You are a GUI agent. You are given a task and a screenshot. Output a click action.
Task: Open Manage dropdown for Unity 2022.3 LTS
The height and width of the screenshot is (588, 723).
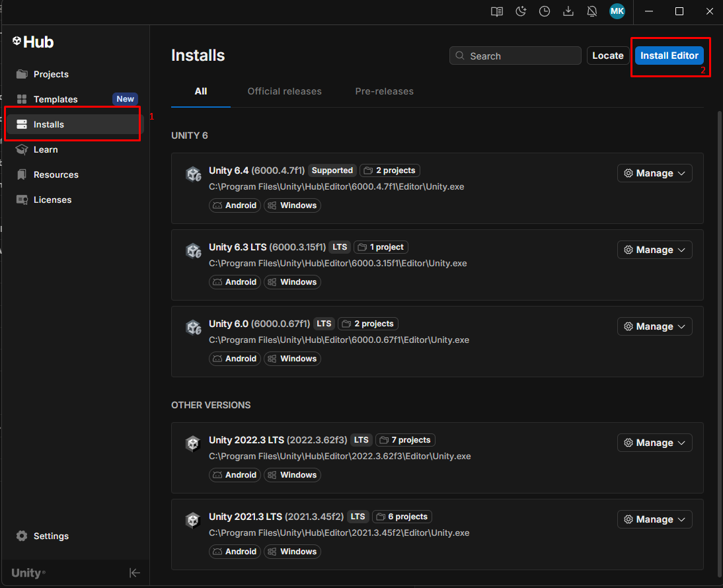[x=654, y=443]
